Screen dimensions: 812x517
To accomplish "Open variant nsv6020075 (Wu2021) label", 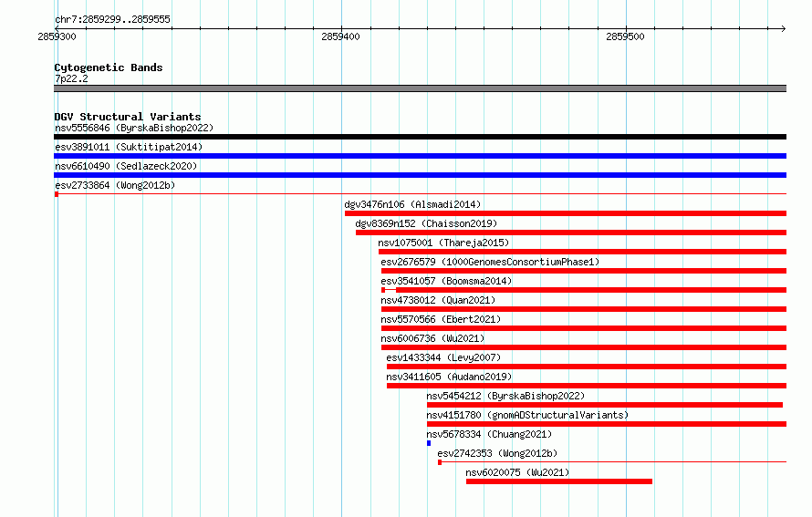I will click(x=517, y=472).
